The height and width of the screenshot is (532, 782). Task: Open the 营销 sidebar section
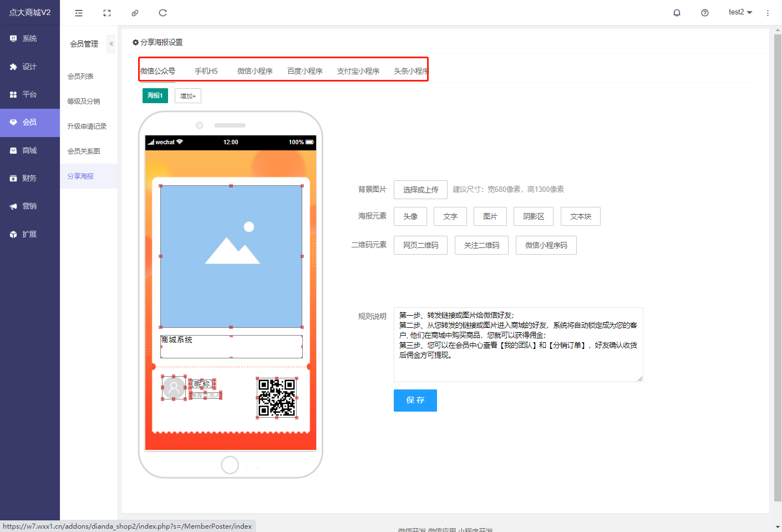(x=30, y=206)
